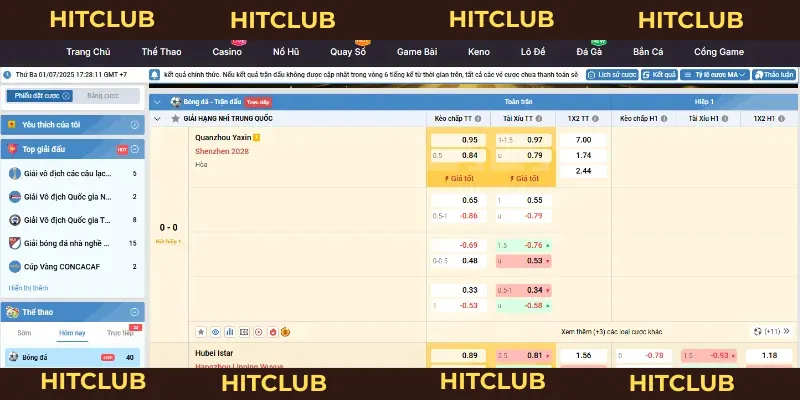The image size is (800, 400).
Task: Select the Trực tiếp tab
Action: coord(120,333)
